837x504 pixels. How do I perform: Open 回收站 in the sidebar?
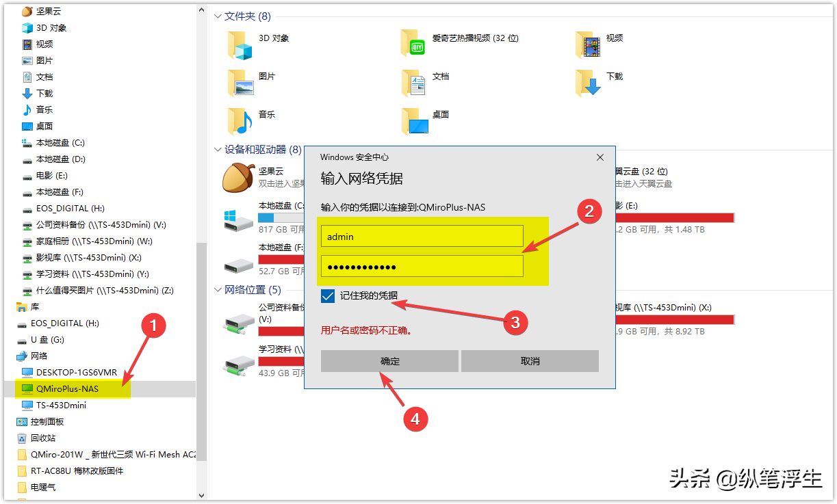coord(42,438)
